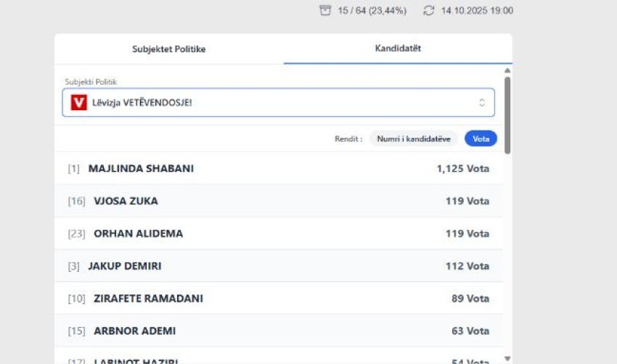Choose the Jakup Demiri row
The height and width of the screenshot is (364, 617).
(x=278, y=266)
